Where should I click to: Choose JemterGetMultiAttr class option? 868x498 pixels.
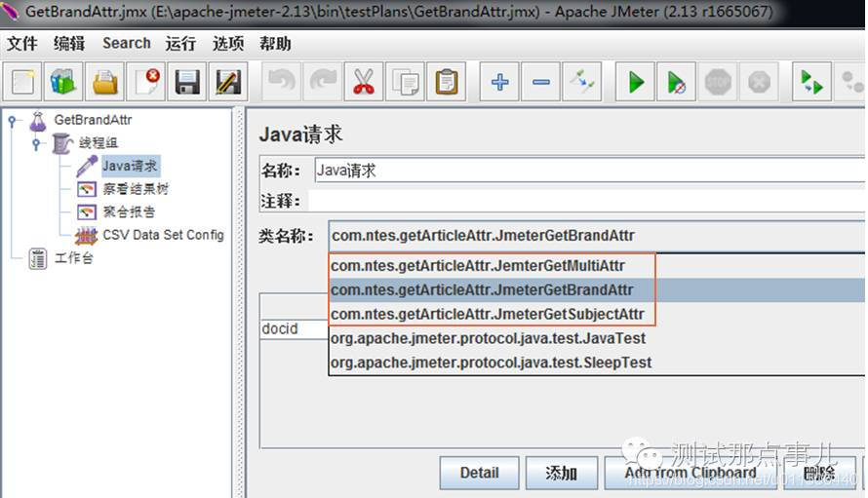[597, 266]
